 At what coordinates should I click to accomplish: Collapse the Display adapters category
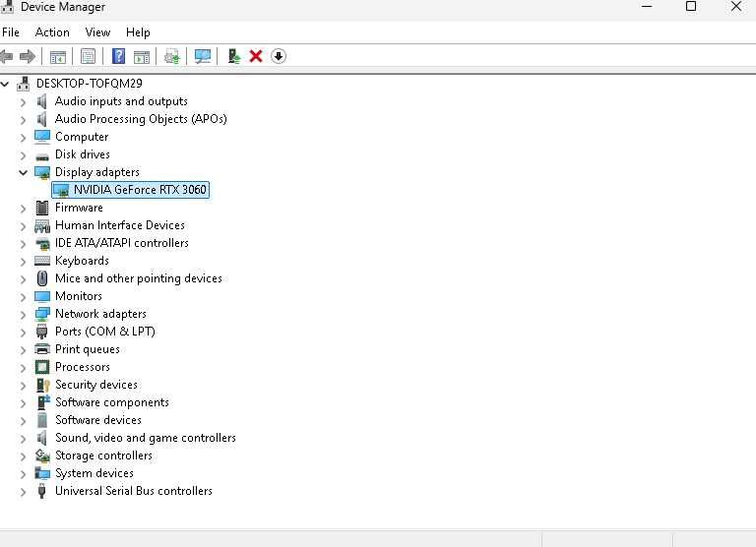[23, 172]
